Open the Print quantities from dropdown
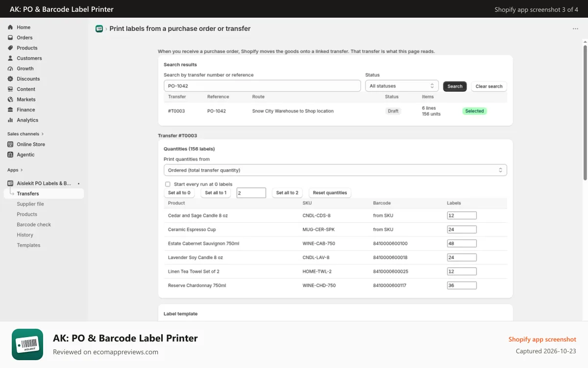 tap(335, 170)
